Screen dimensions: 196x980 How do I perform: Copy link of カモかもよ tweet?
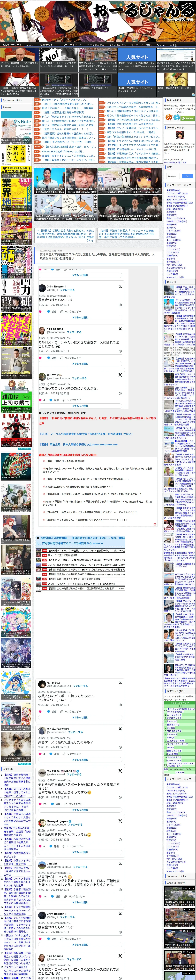[73, 400]
